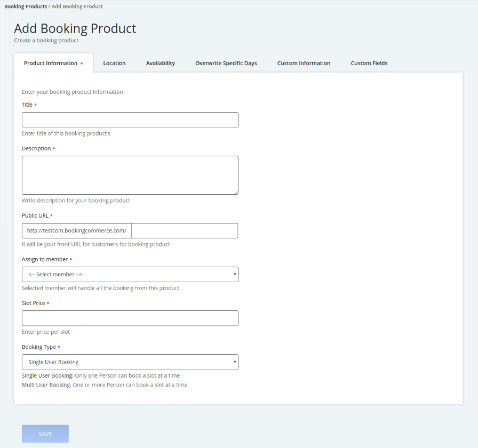Image resolution: width=478 pixels, height=448 pixels.
Task: Switch to the Location tab
Action: coord(114,63)
